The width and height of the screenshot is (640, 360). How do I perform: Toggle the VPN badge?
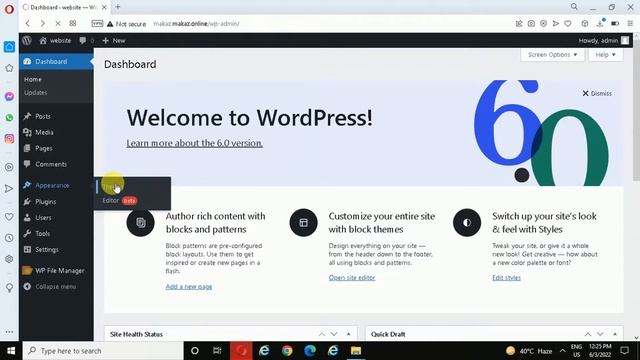[97, 24]
